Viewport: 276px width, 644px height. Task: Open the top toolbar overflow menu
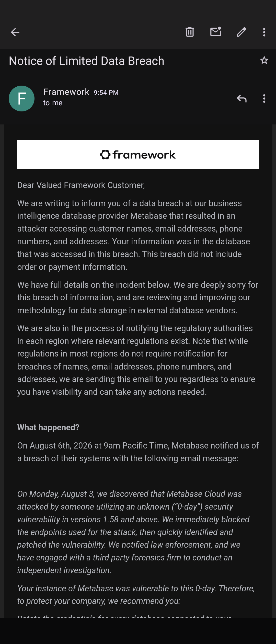264,32
